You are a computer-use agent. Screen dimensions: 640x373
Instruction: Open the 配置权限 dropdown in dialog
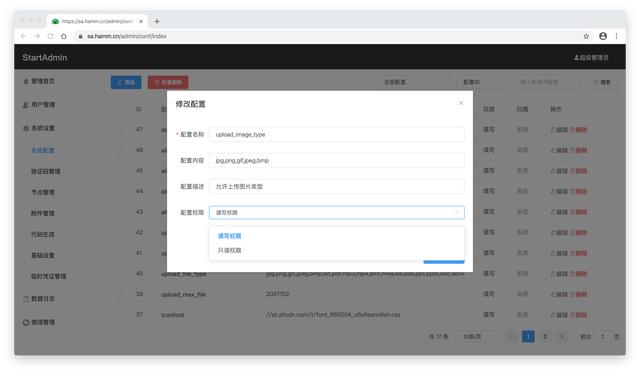pos(337,213)
